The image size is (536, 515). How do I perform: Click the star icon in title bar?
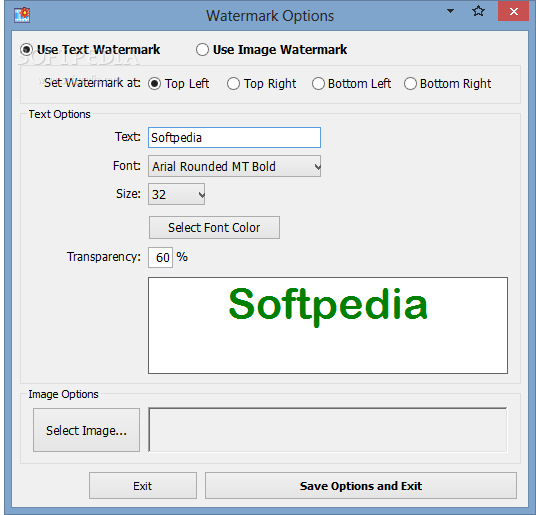coord(478,11)
